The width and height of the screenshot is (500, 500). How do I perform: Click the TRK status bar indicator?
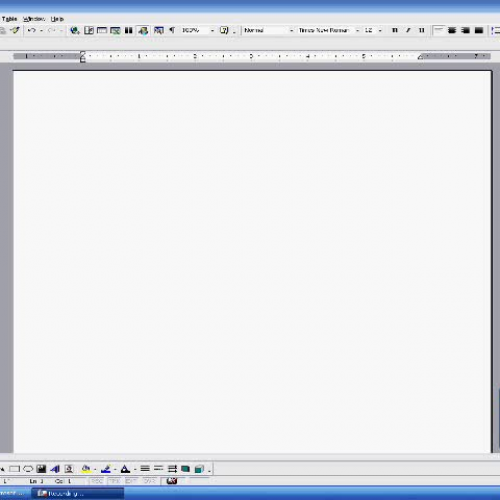point(114,481)
